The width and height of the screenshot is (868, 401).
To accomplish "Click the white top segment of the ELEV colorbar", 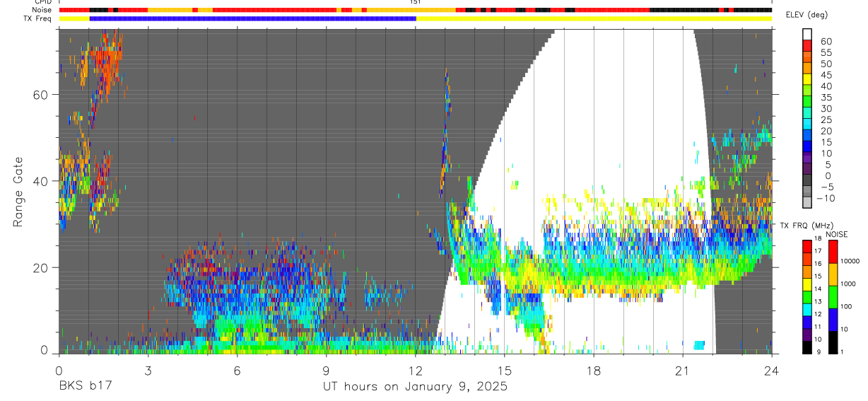I will (x=807, y=34).
